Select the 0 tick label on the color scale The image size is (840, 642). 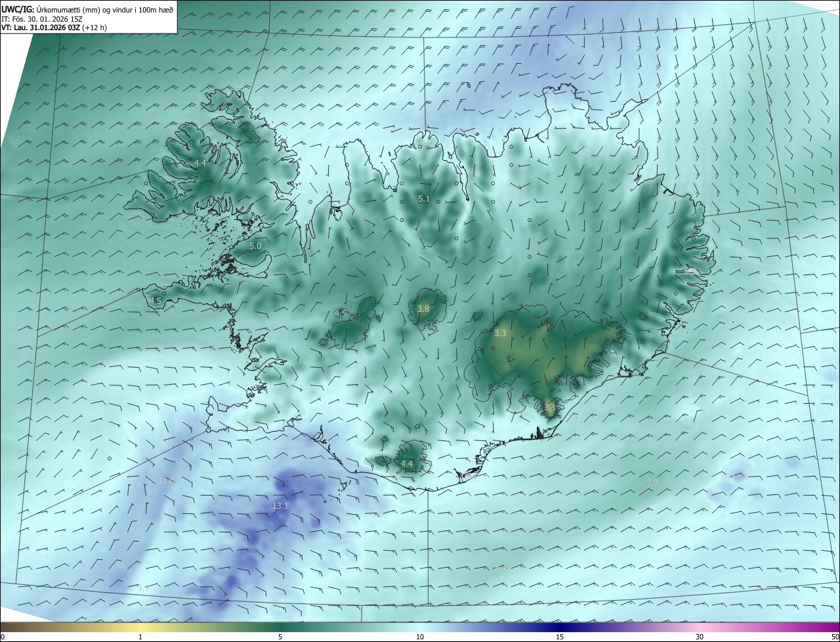pyautogui.click(x=3, y=637)
